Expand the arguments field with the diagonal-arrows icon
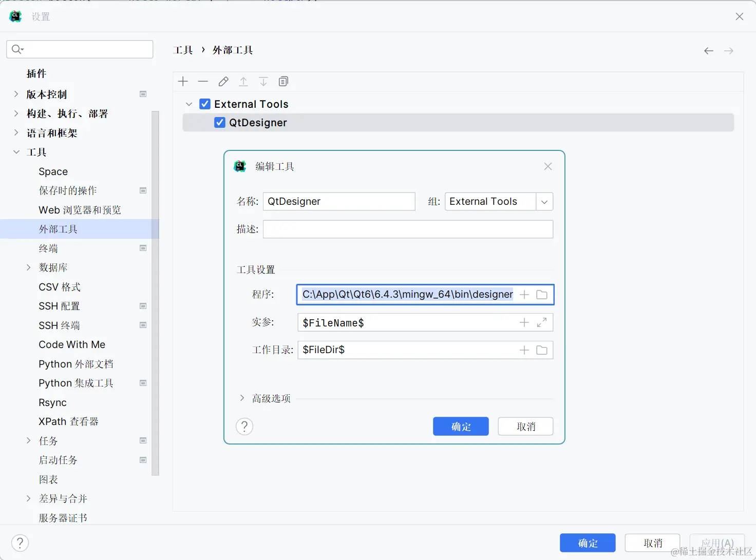Viewport: 756px width, 560px height. 541,322
